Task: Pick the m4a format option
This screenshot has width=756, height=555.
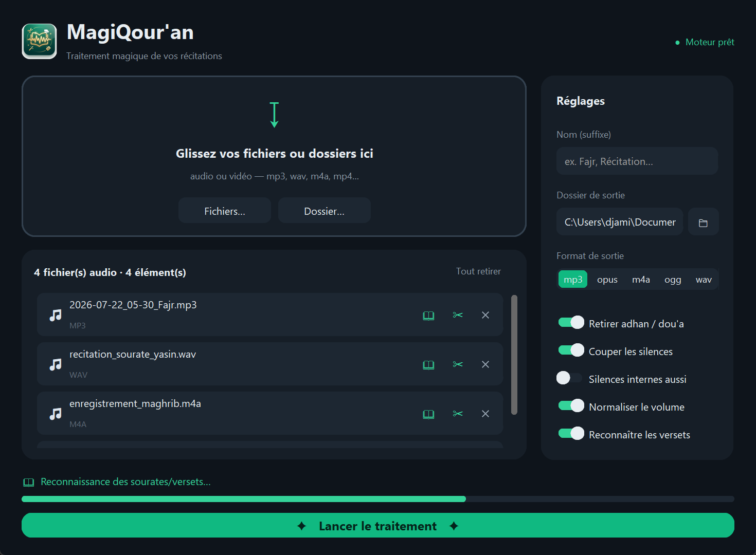Action: click(x=641, y=280)
